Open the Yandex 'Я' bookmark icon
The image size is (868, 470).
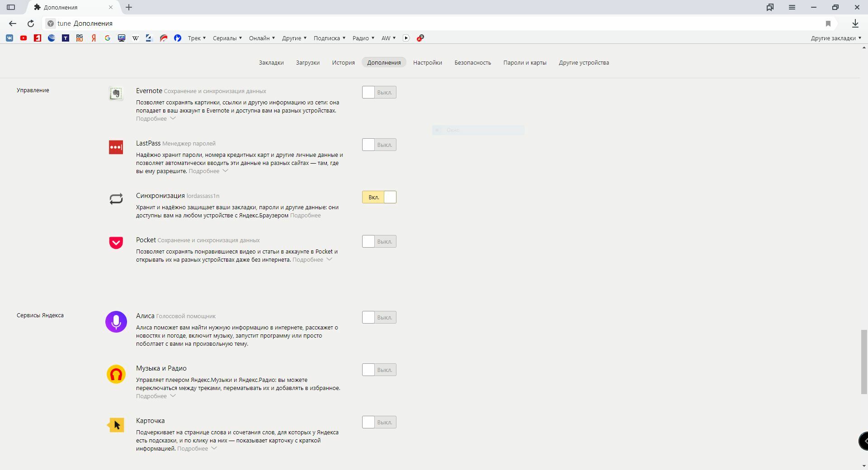tap(94, 38)
